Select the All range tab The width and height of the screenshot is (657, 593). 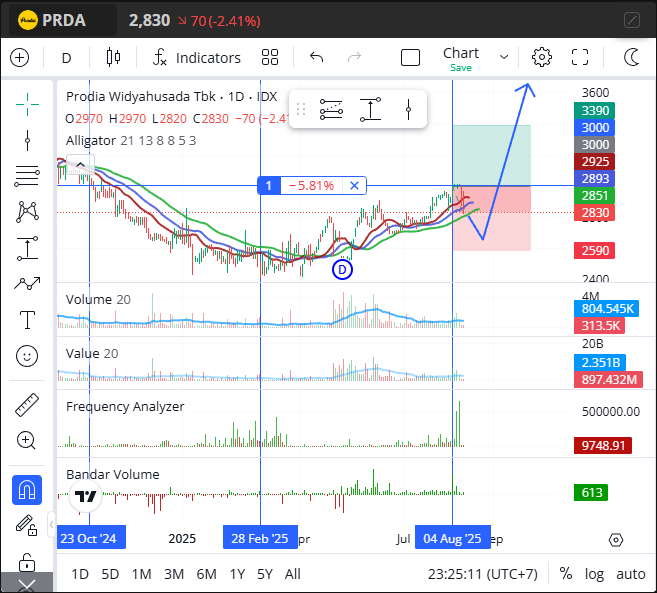pyautogui.click(x=292, y=574)
